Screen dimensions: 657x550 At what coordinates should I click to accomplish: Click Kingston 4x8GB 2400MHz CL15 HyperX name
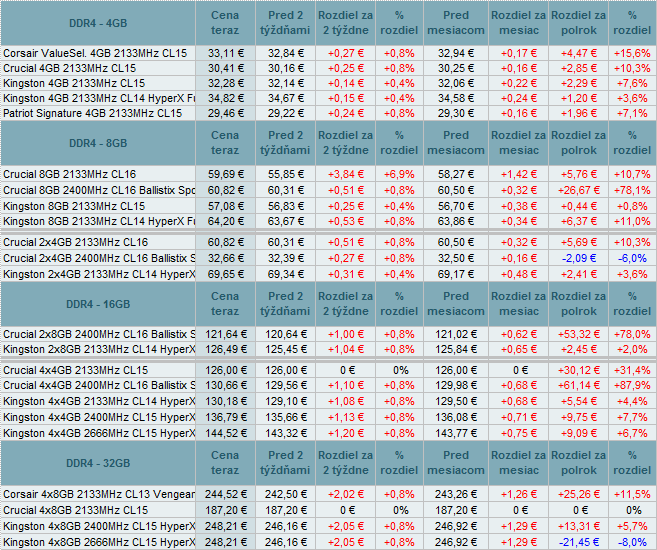(x=99, y=526)
